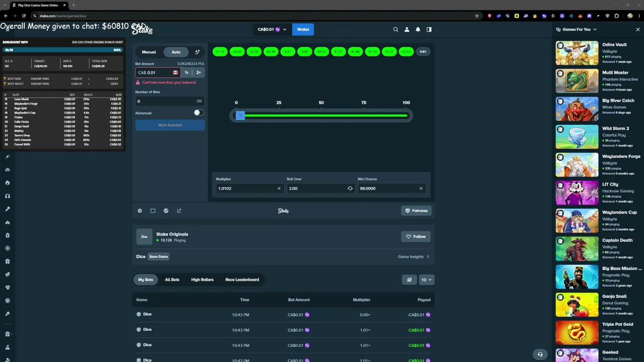
Task: Click the 61.23 previous result pill
Action: [220, 52]
